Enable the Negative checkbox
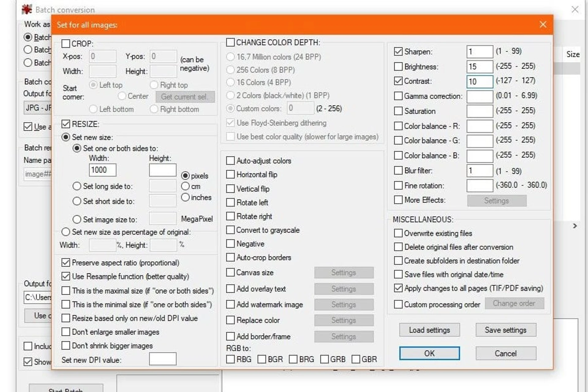This screenshot has width=588, height=392. point(230,243)
